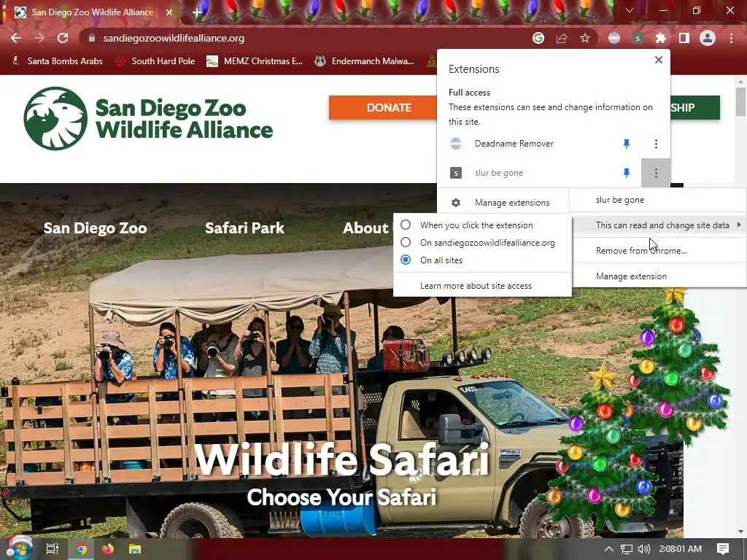
Task: Open the Deadname Remover toolbar extension icon
Action: click(614, 38)
